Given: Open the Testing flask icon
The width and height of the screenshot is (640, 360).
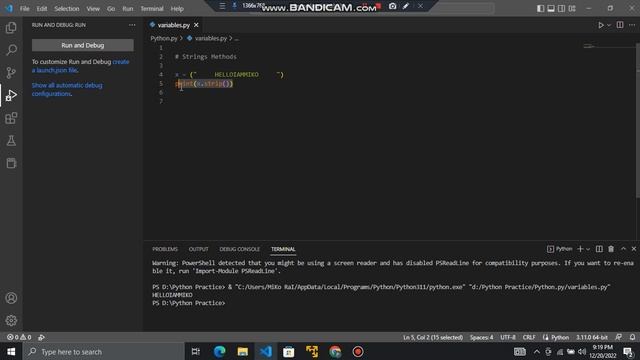Looking at the screenshot, I should pos(11,140).
